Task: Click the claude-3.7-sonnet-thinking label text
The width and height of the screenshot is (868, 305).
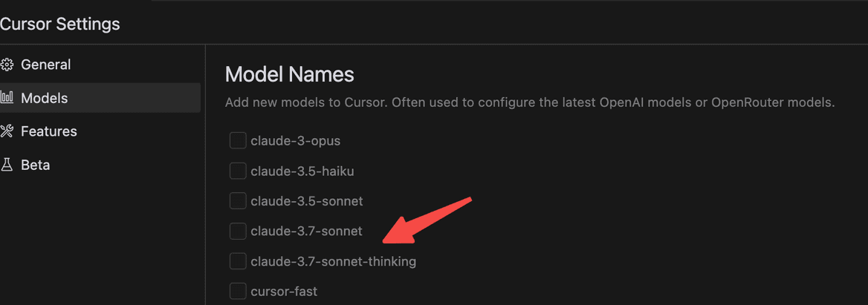Action: [x=333, y=260]
